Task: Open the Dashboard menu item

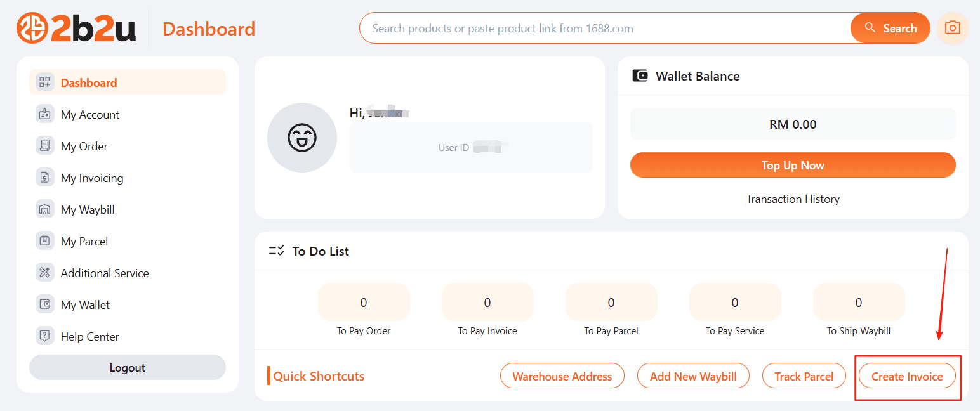Action: tap(89, 82)
